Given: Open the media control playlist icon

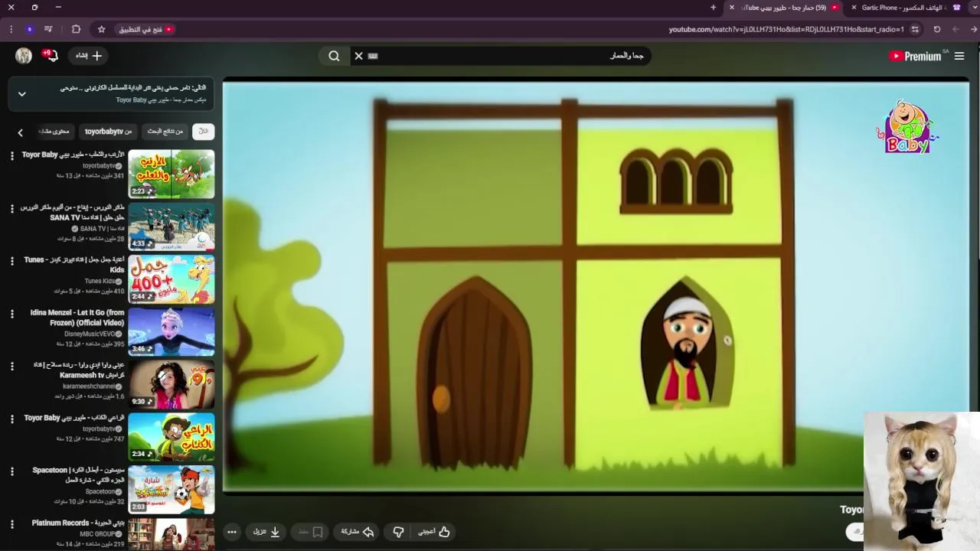Looking at the screenshot, I should 48,29.
